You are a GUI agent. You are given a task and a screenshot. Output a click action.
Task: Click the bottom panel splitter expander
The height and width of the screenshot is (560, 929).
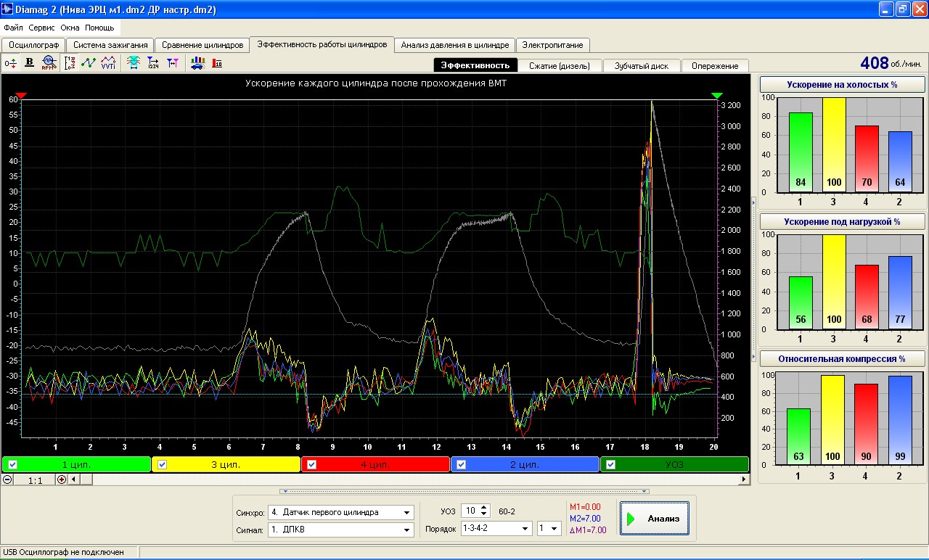[x=464, y=491]
